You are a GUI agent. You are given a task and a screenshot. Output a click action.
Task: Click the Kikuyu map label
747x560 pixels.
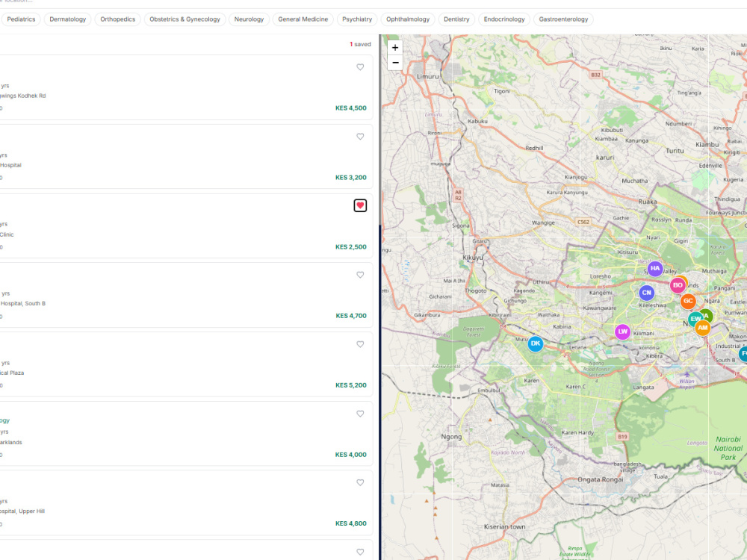473,258
